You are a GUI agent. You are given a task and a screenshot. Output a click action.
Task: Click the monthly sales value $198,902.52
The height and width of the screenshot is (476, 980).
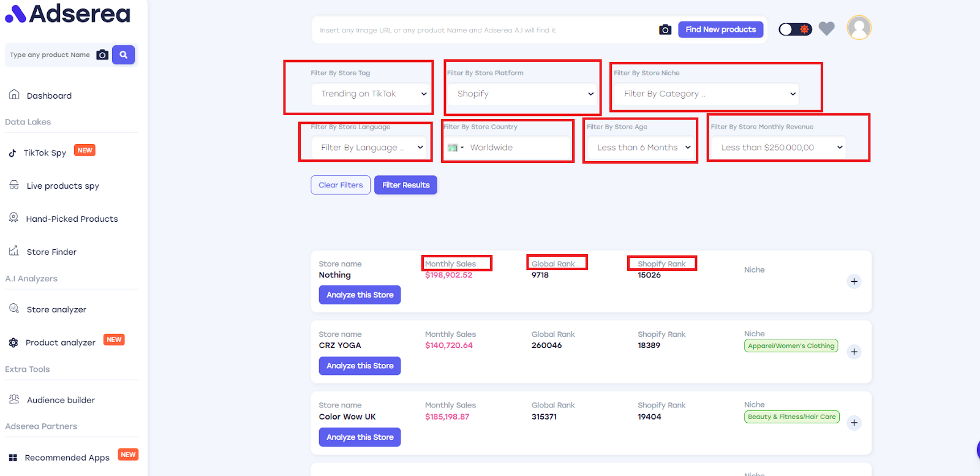449,275
